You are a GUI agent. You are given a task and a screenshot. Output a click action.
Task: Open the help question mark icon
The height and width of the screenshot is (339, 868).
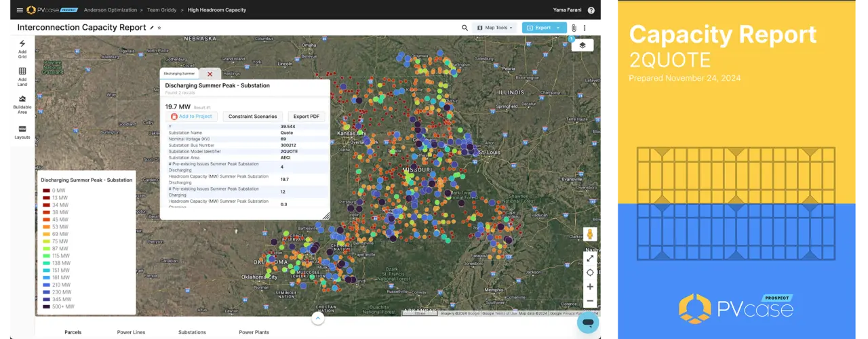[591, 10]
